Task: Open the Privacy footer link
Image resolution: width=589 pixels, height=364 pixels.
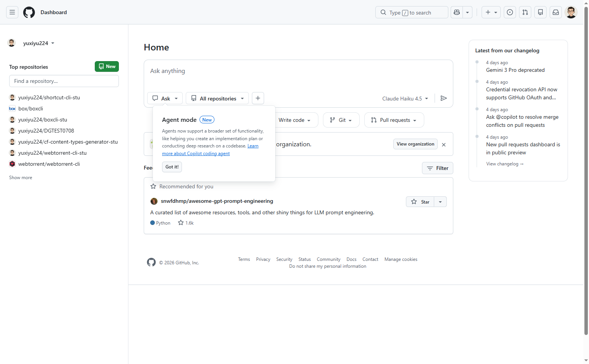Action: (263, 259)
